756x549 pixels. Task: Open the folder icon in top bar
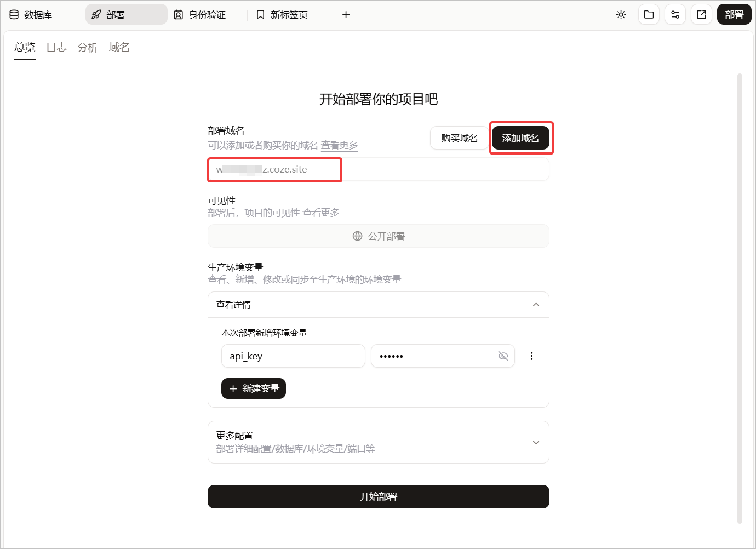click(x=649, y=15)
